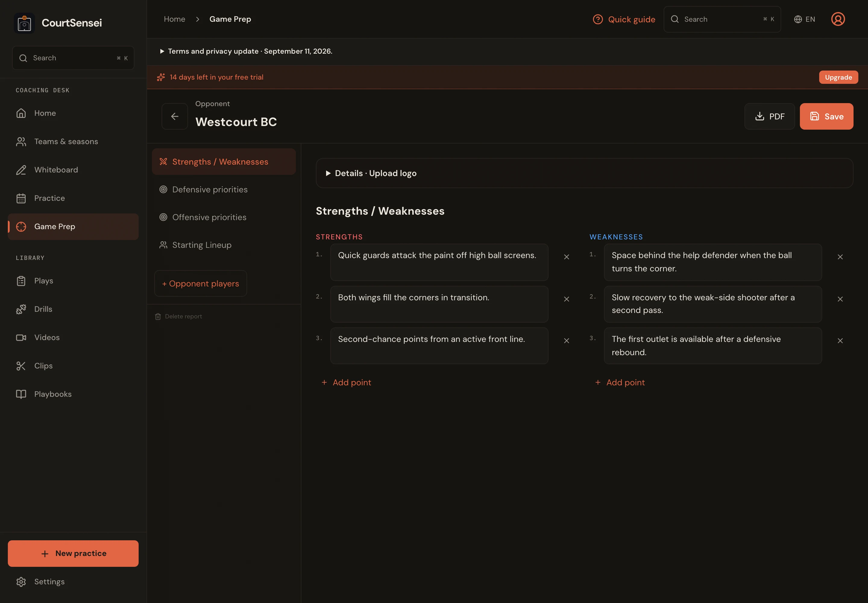The height and width of the screenshot is (603, 868).
Task: Switch to Starting Lineup tab
Action: 224,245
